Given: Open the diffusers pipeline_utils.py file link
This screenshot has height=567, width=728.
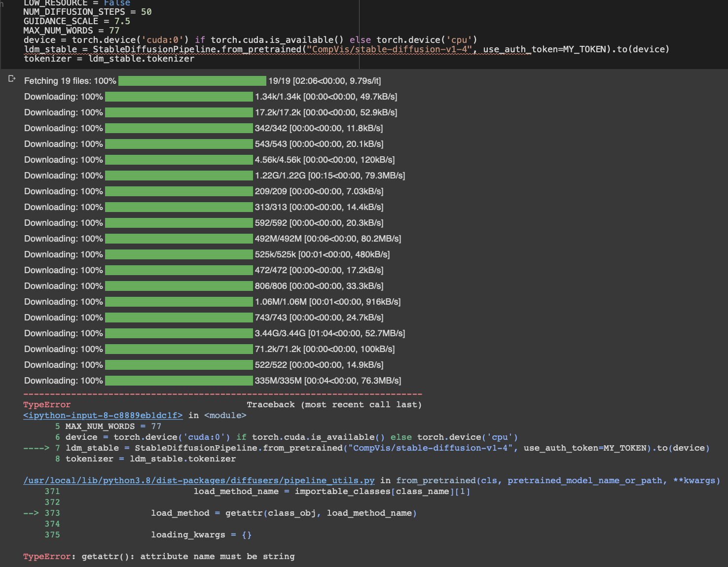Looking at the screenshot, I should (199, 480).
